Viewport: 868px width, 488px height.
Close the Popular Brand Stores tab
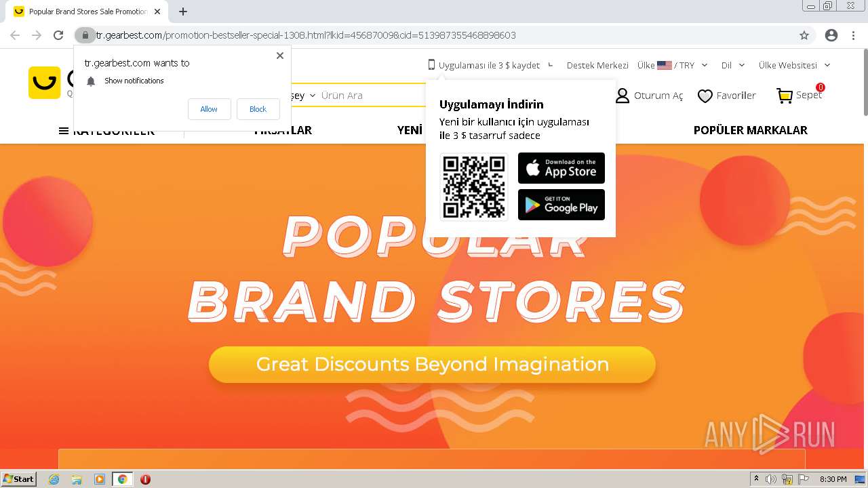point(157,12)
